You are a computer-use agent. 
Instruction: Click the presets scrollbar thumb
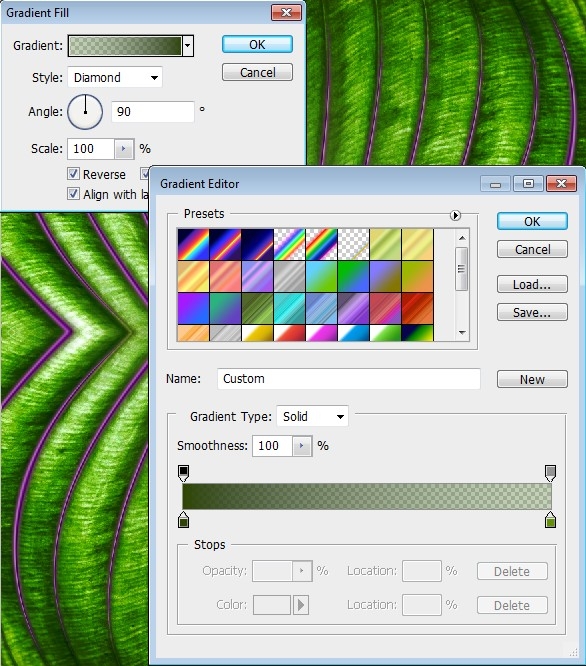coord(462,269)
